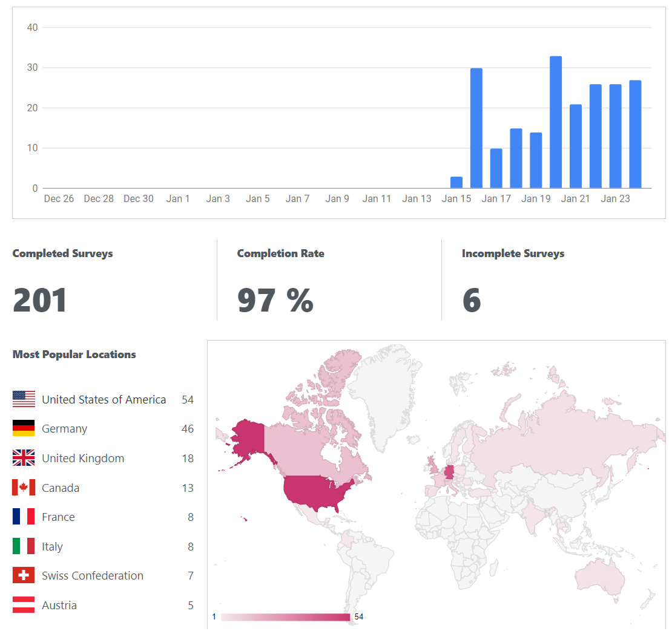This screenshot has height=634, width=672.
Task: Click the Italy flag icon
Action: [24, 546]
